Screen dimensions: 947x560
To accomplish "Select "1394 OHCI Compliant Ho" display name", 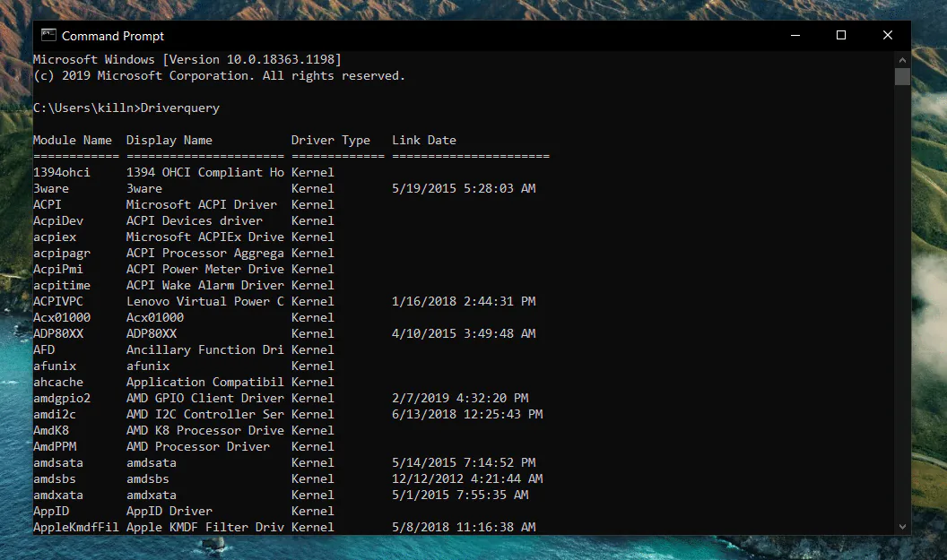I will point(204,173).
